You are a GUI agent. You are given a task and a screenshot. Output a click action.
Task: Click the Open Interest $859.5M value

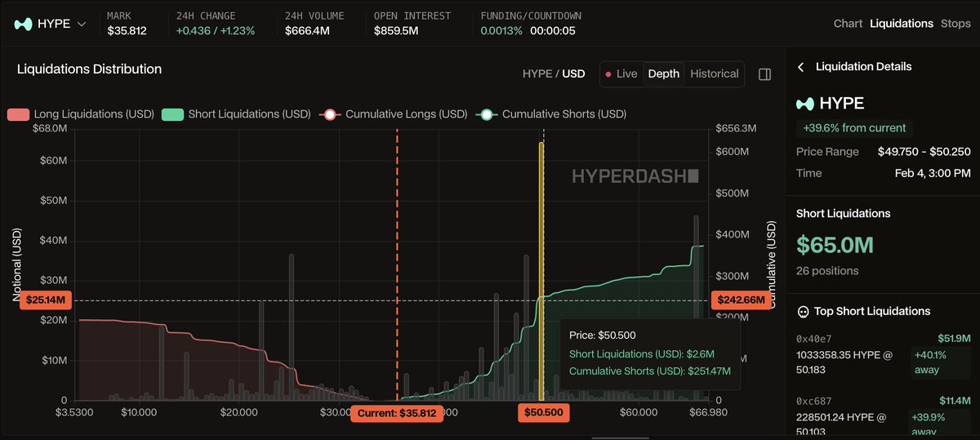[x=396, y=31]
